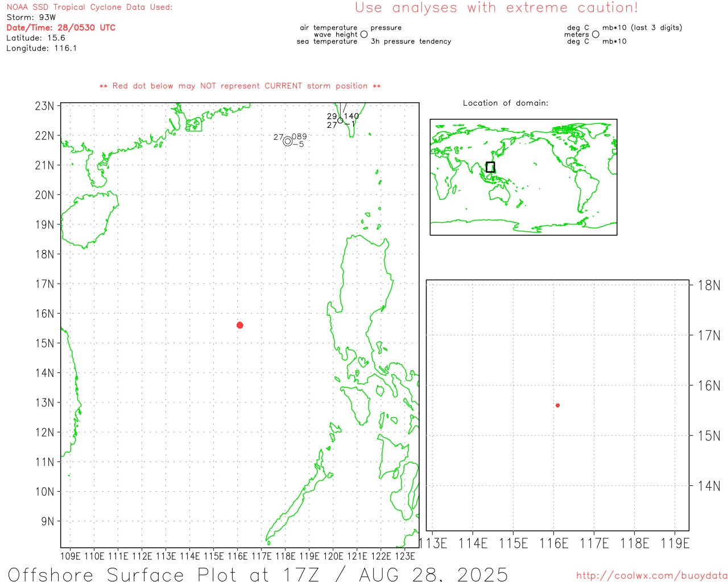Click the 'Use analyses with extreme caution!' warning
This screenshot has height=582, width=728.
point(497,7)
